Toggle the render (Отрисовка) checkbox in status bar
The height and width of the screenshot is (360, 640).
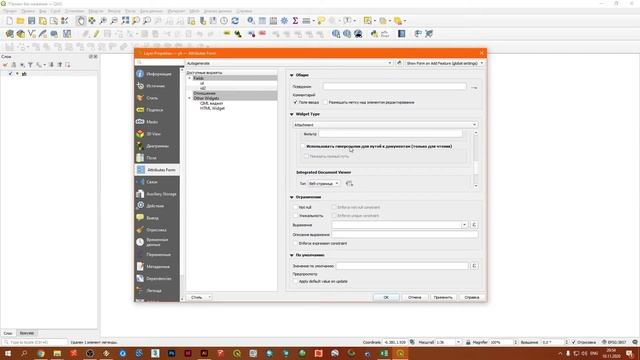tap(573, 342)
